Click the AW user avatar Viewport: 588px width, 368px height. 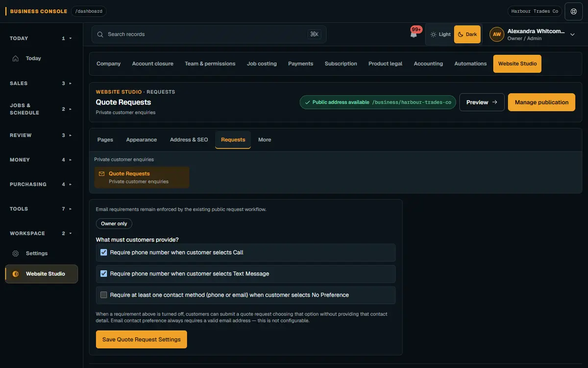[497, 34]
